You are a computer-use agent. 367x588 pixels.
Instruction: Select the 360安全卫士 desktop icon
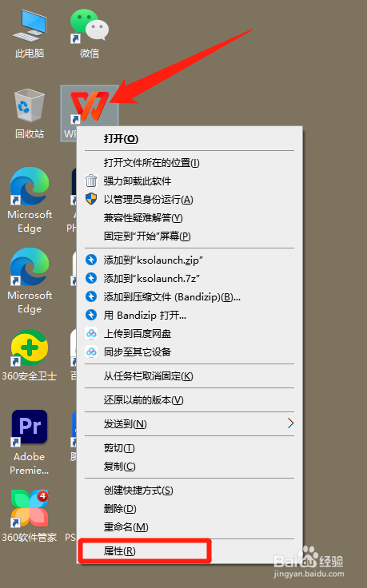click(30, 356)
